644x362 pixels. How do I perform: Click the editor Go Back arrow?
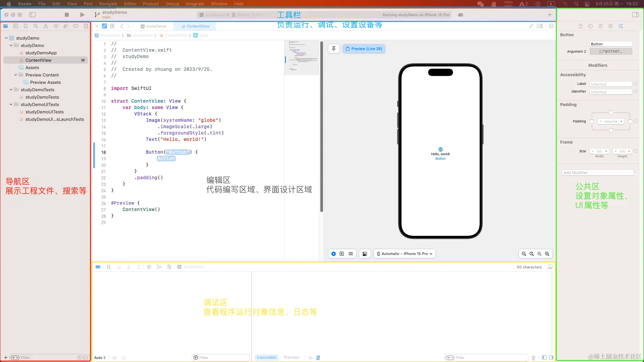122,26
